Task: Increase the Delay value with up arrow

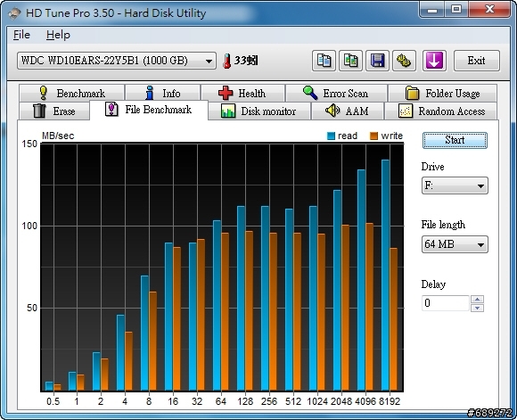Action: tap(478, 300)
